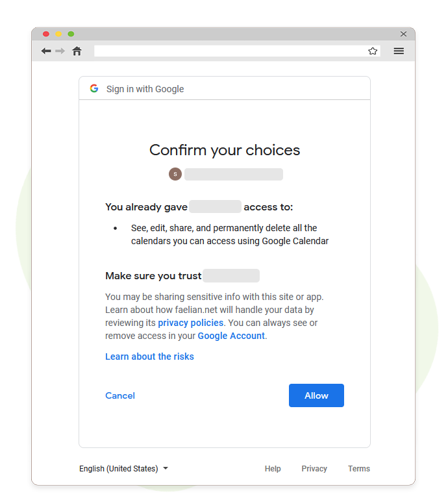Click the browser forward arrow
The height and width of the screenshot is (500, 448).
coord(60,51)
